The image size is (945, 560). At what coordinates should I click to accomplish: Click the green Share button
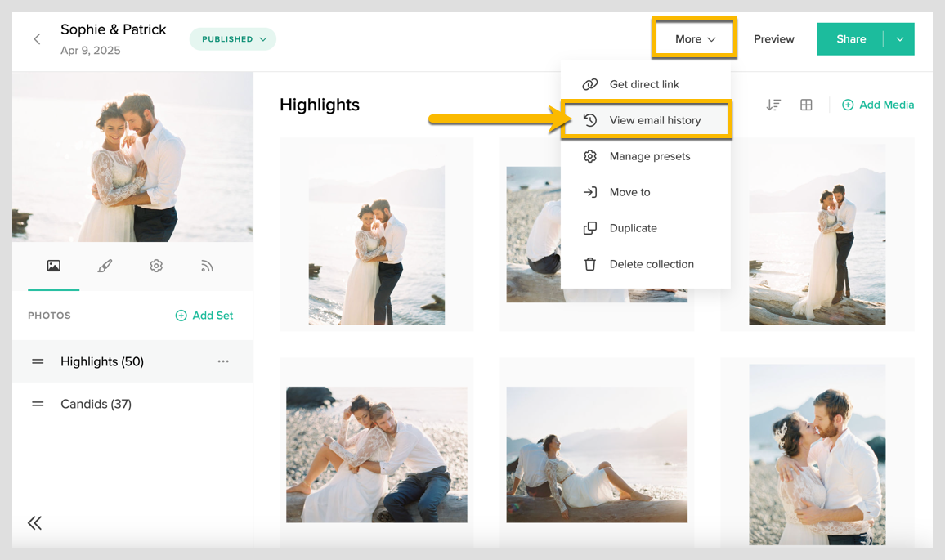(850, 39)
